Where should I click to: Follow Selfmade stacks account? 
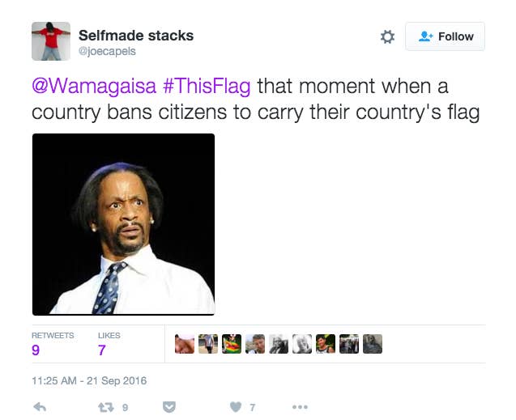point(446,36)
